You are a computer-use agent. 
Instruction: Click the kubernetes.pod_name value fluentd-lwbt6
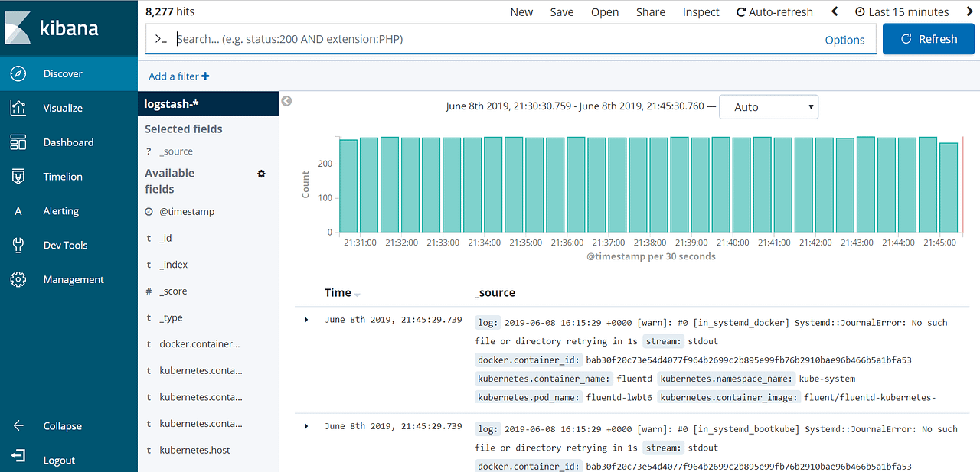coord(619,398)
